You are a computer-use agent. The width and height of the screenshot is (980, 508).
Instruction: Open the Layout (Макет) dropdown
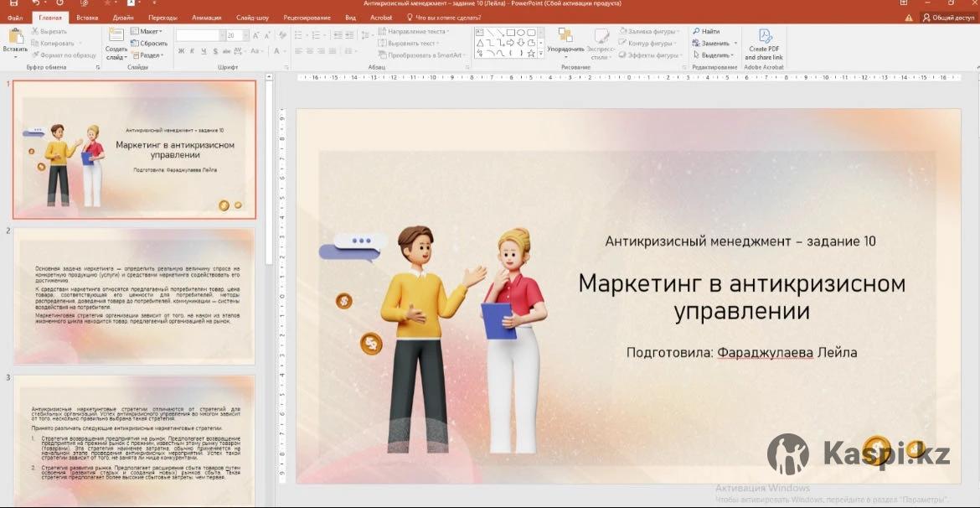147,31
